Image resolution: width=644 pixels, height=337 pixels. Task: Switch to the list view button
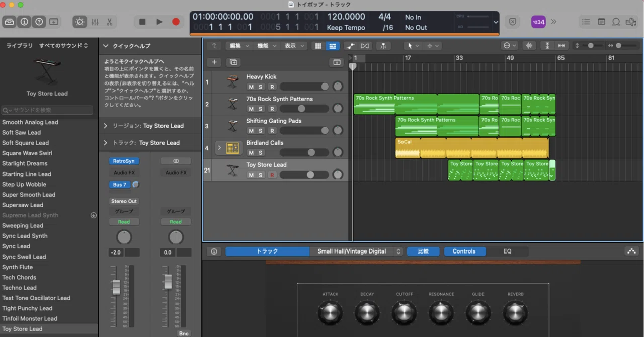click(332, 46)
